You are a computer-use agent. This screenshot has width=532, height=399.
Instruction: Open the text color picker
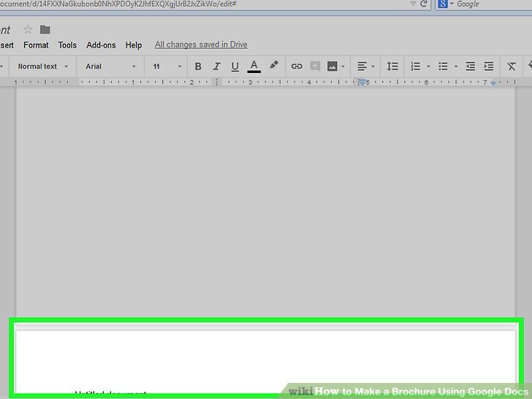point(254,66)
